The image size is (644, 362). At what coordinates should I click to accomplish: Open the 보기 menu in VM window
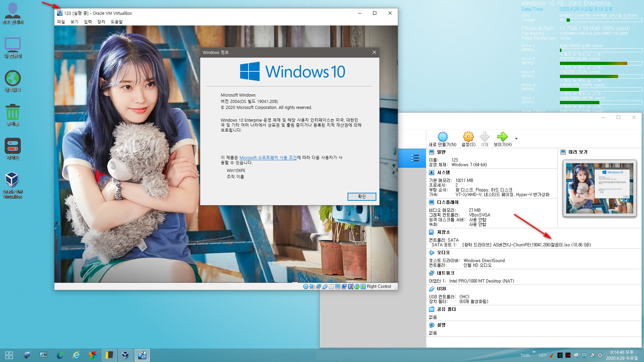pyautogui.click(x=74, y=22)
